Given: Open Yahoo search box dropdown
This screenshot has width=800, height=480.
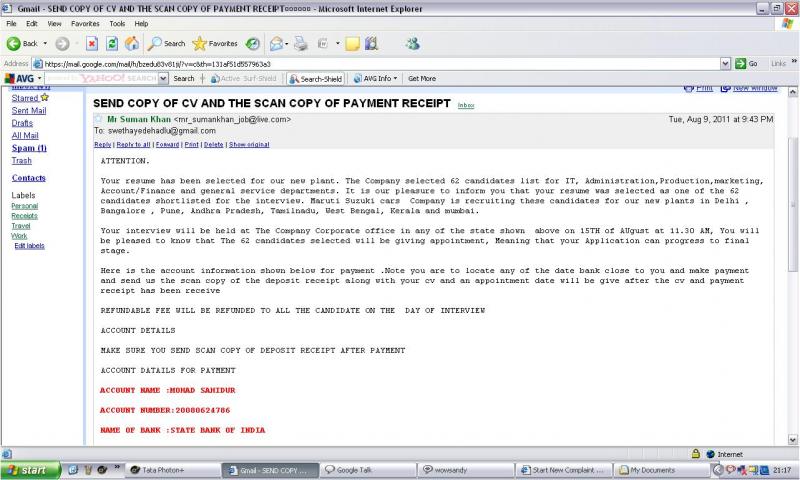Looking at the screenshot, I should [x=163, y=79].
